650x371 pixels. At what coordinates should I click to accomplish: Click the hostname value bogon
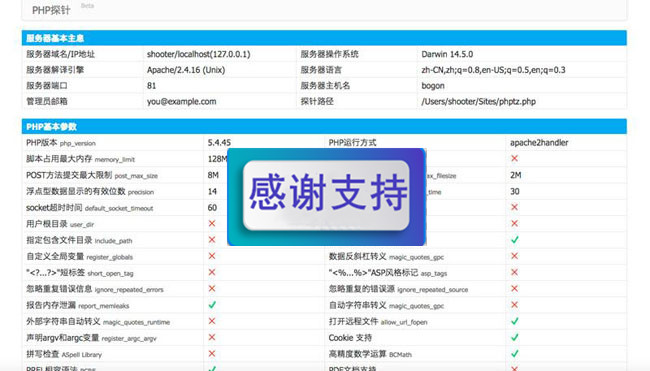click(433, 86)
